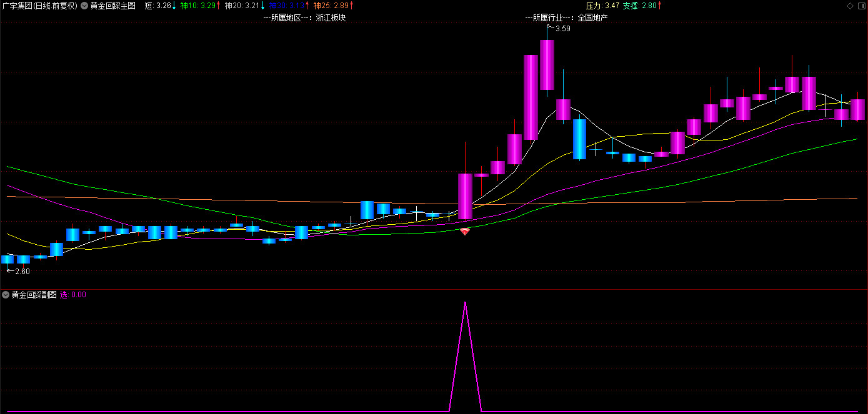Select the 黄金回踩主图 indicator name

tap(112, 6)
